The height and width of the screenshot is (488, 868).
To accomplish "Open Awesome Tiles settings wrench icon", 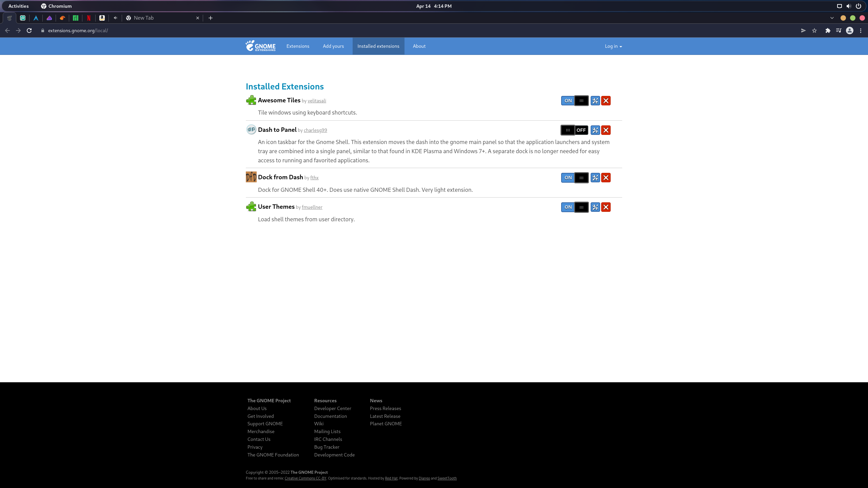I will pyautogui.click(x=595, y=101).
